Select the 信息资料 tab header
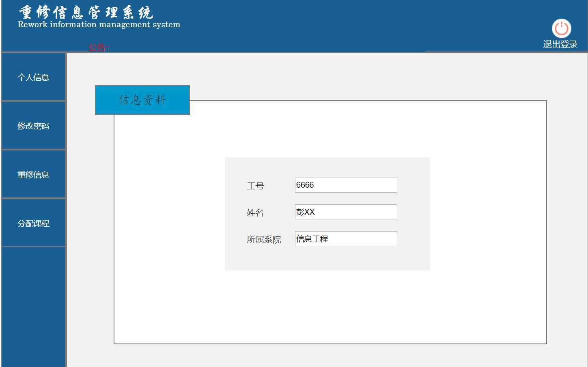Screen dimensions: 588x367 pos(142,100)
